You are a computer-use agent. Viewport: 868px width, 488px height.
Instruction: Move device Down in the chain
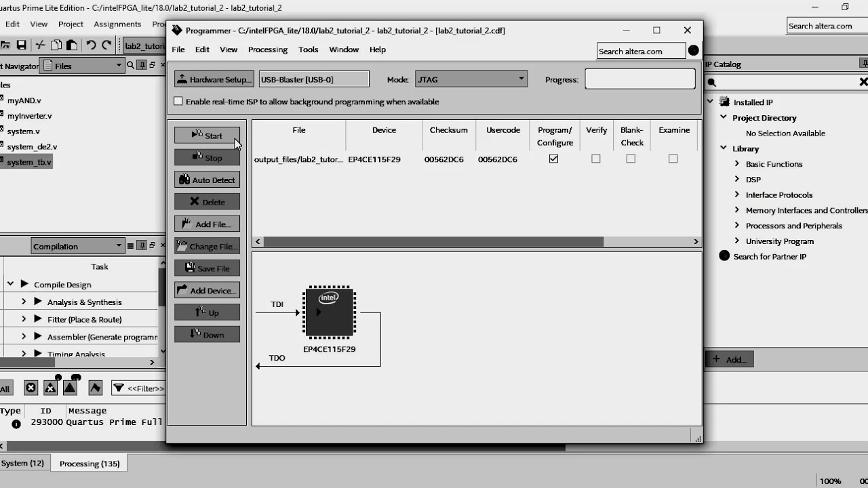tap(207, 335)
